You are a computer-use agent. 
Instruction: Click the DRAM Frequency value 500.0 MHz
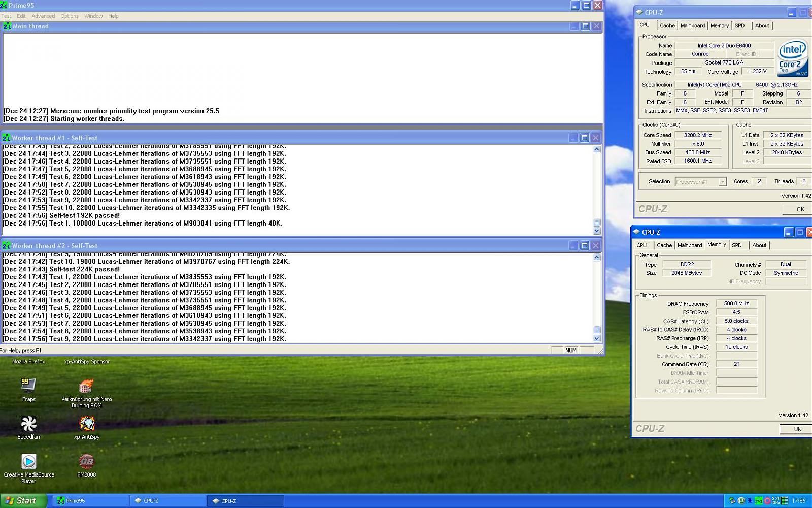pos(736,304)
